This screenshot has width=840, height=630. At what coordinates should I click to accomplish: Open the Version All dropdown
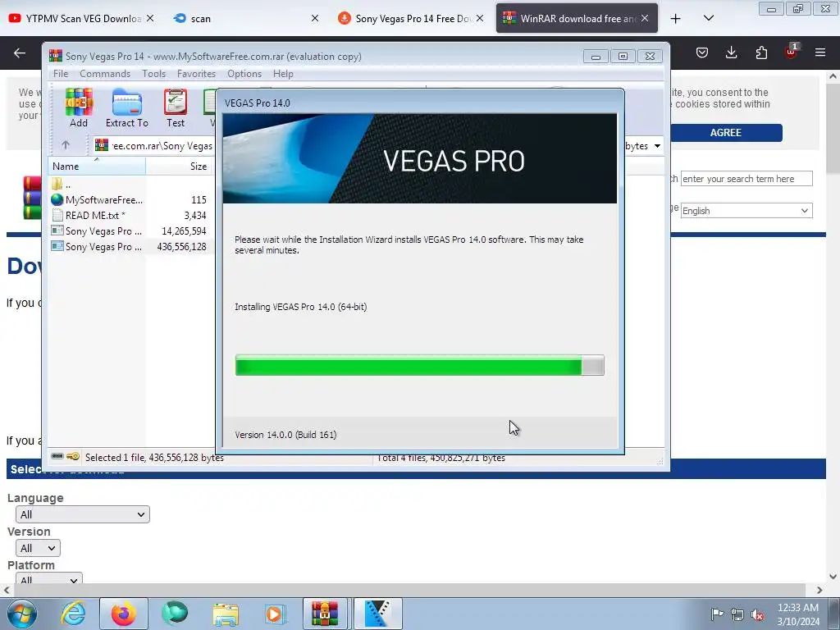(38, 548)
